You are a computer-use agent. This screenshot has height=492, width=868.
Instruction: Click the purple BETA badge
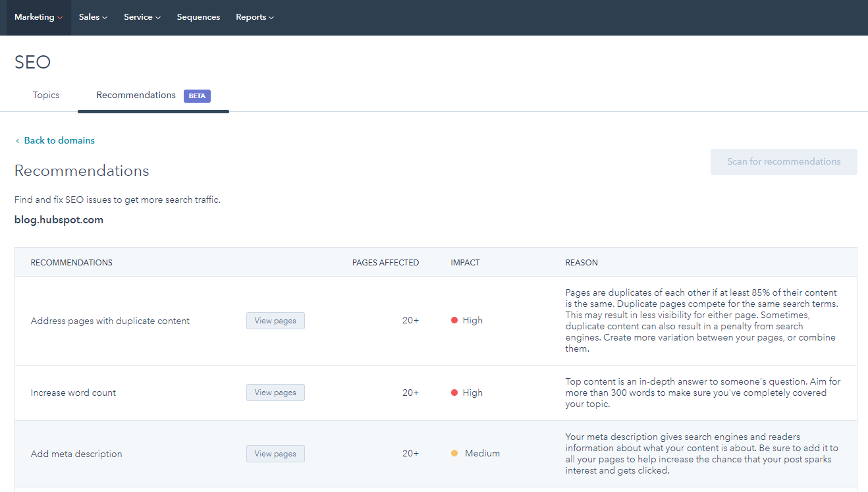tap(197, 96)
